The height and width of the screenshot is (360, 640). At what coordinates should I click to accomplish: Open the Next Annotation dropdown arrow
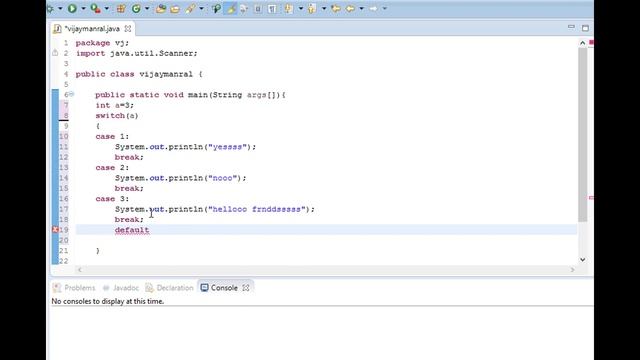click(x=300, y=9)
